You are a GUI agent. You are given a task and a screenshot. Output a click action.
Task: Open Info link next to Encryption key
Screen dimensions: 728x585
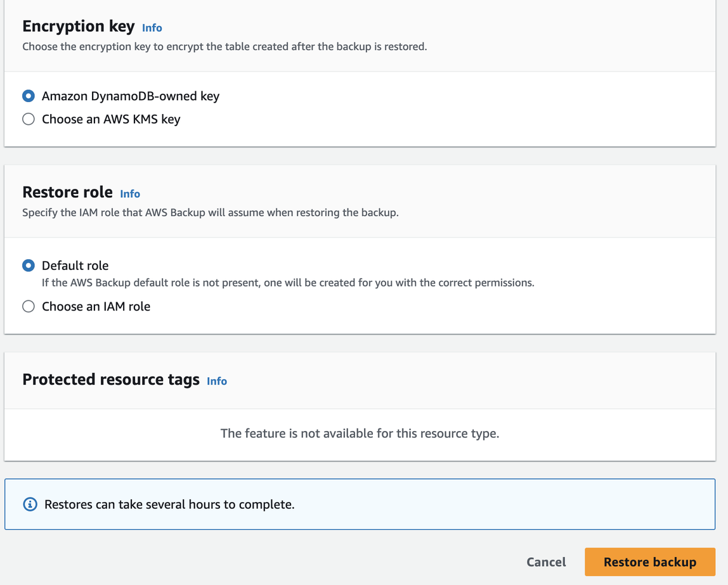click(x=152, y=28)
